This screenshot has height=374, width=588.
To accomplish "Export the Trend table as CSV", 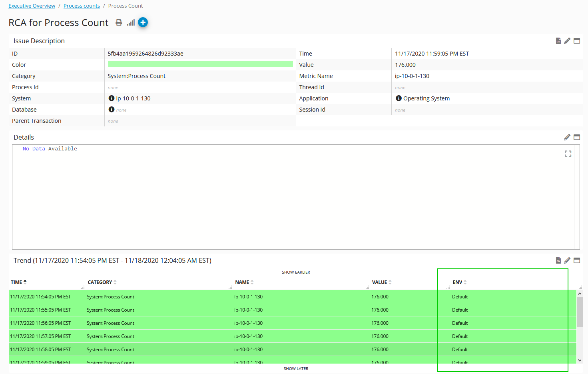I will [558, 260].
